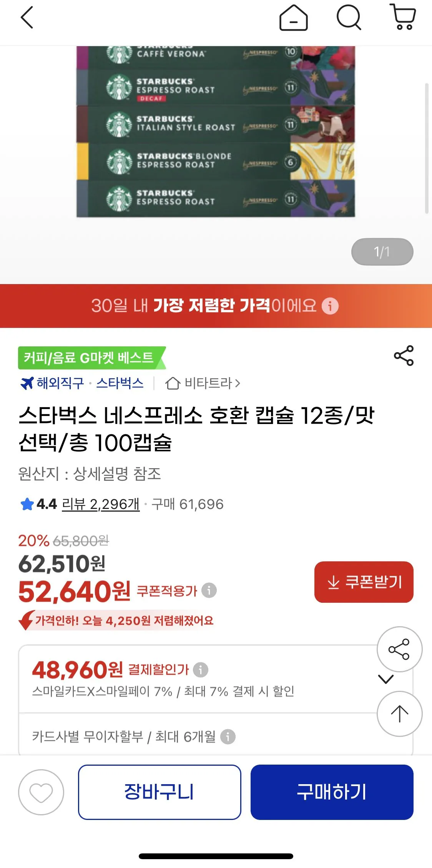Go to home via house icon
Viewport: 432px width, 868px height.
point(293,18)
